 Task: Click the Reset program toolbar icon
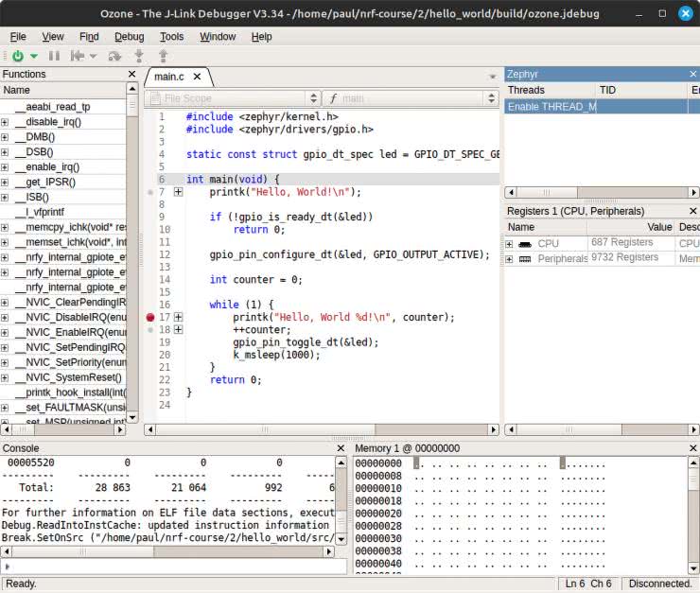coord(78,56)
